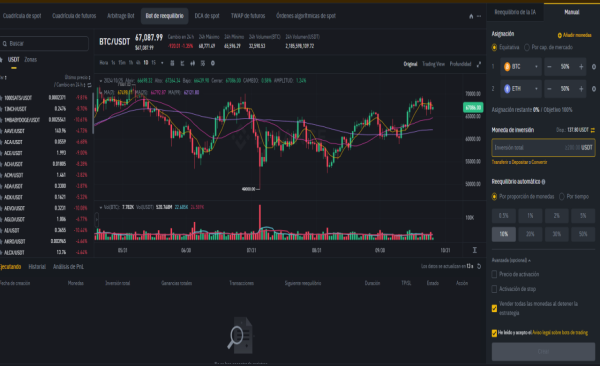Collapse the chart OHLC info line
600x366 pixels.
coord(101,81)
